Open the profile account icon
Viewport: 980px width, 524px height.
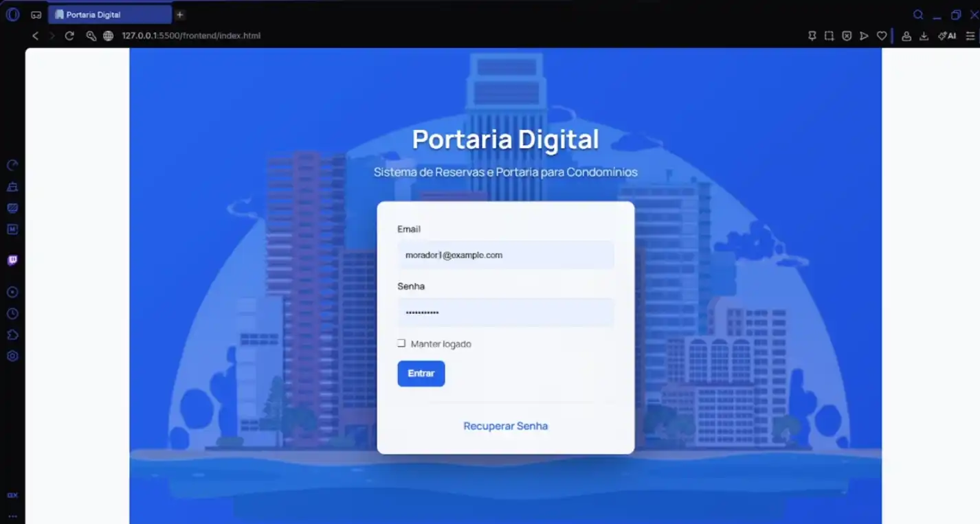[906, 36]
